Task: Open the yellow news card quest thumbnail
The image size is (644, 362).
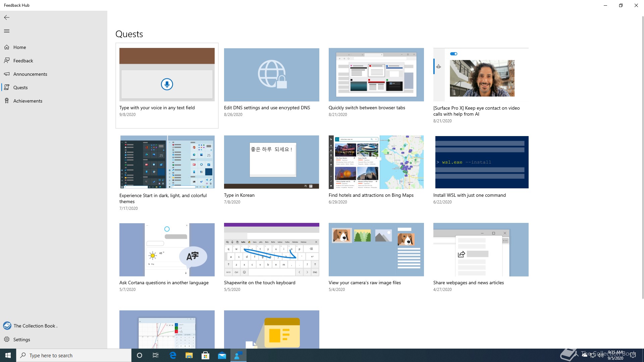Action: [x=272, y=329]
